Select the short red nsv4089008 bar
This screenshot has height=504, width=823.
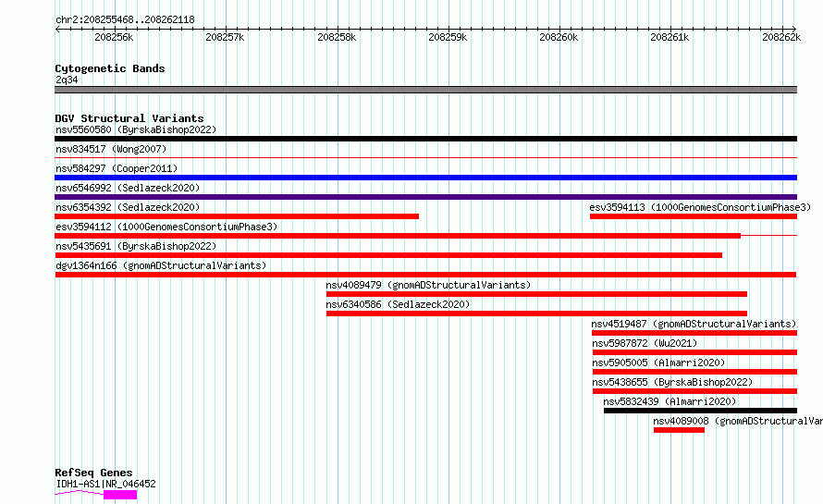(x=679, y=430)
